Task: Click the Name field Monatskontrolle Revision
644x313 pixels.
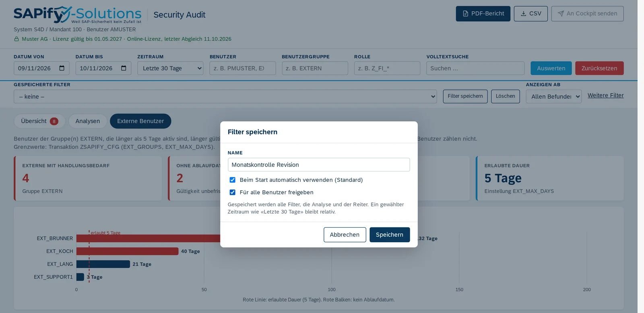Action: (319, 165)
